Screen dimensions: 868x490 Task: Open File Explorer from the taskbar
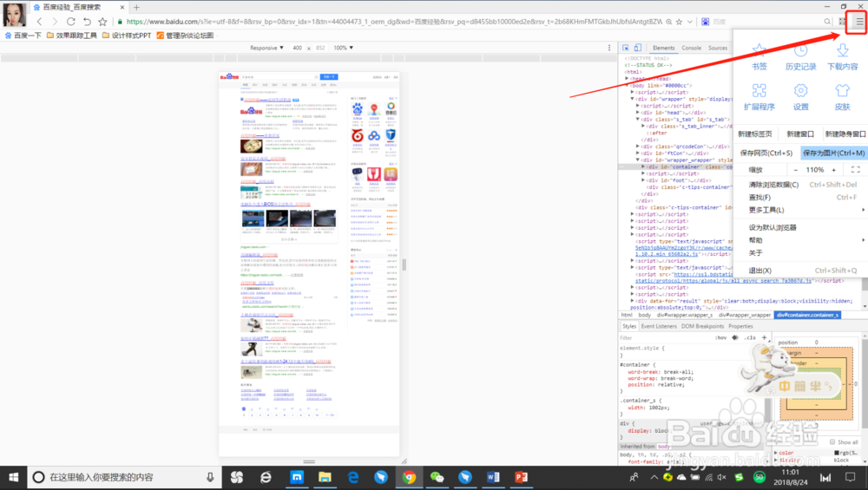325,477
